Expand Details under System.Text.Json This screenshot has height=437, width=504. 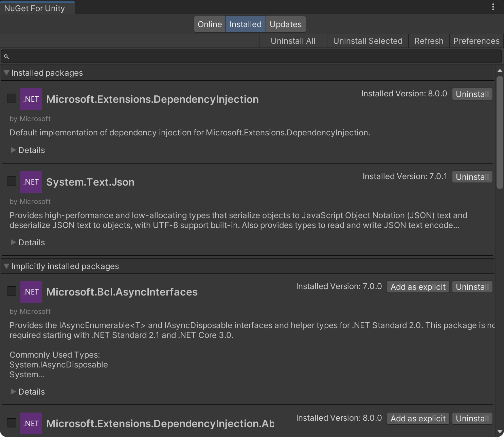[27, 242]
